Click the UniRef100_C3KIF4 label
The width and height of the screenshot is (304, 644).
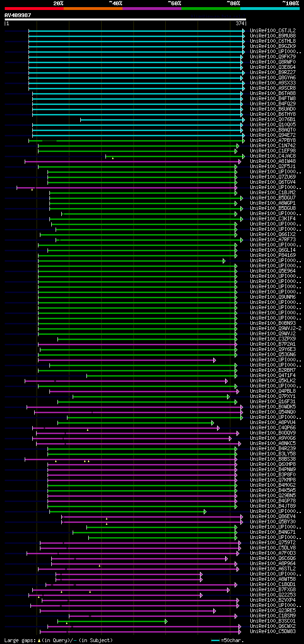point(273,218)
